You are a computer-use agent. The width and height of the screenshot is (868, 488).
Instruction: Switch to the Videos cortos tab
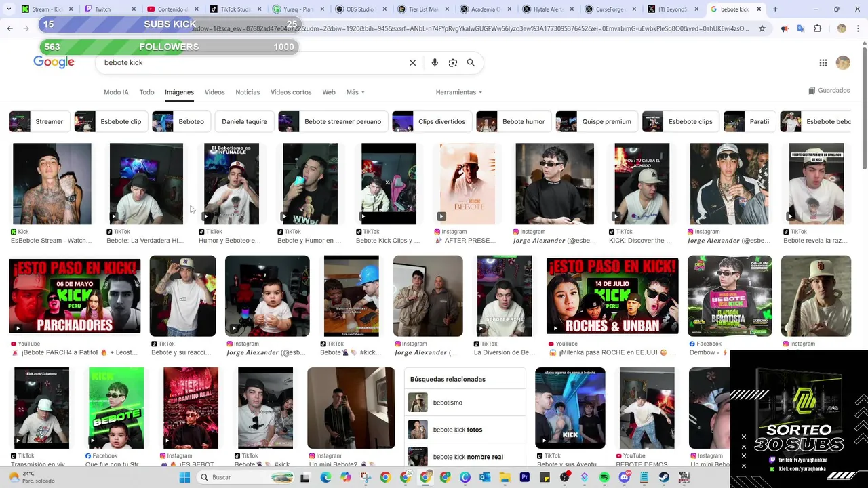(x=291, y=92)
